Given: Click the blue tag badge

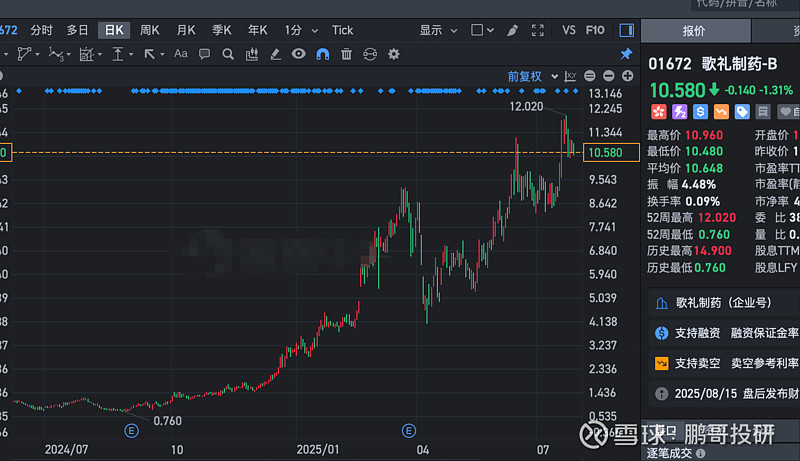Looking at the screenshot, I should [742, 112].
